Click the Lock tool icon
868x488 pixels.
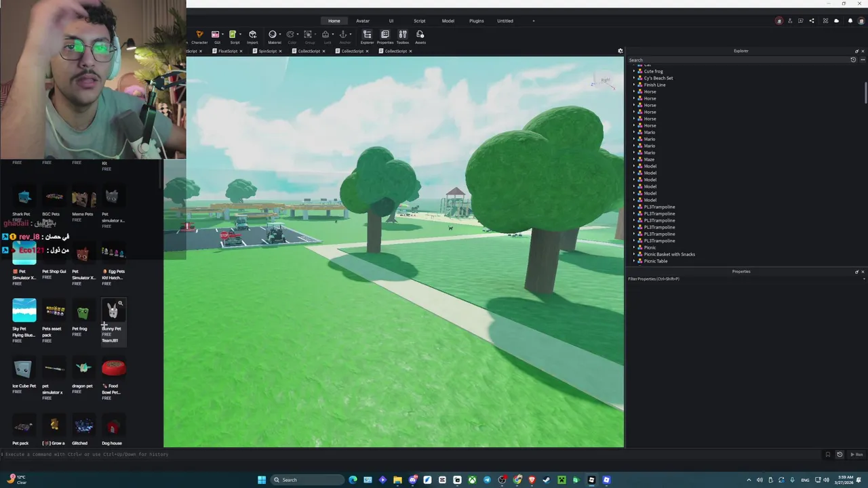(x=325, y=34)
